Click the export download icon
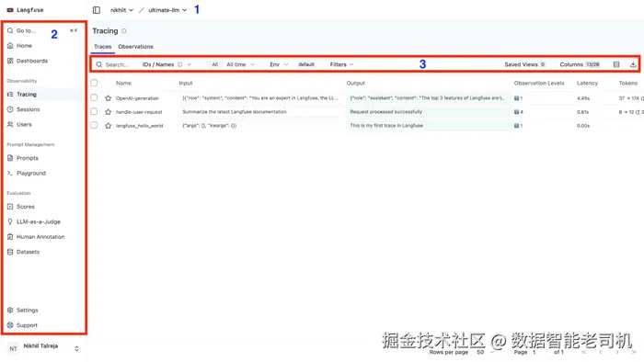 [633, 64]
